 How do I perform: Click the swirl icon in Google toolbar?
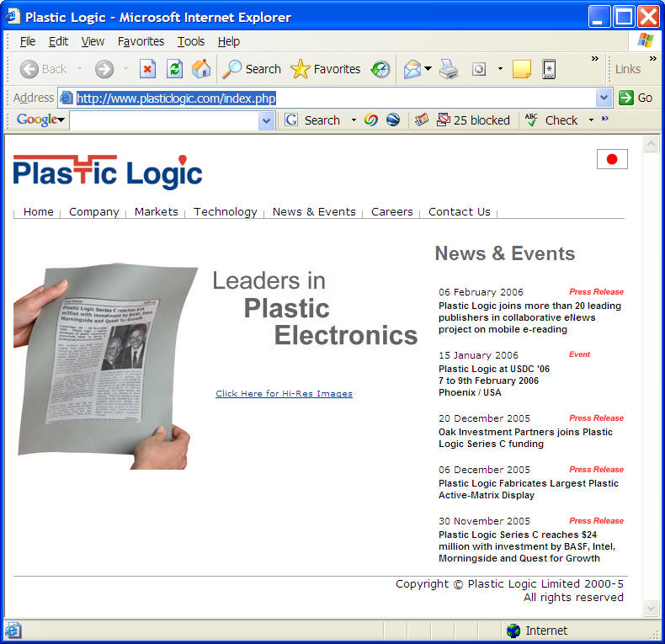tap(371, 120)
